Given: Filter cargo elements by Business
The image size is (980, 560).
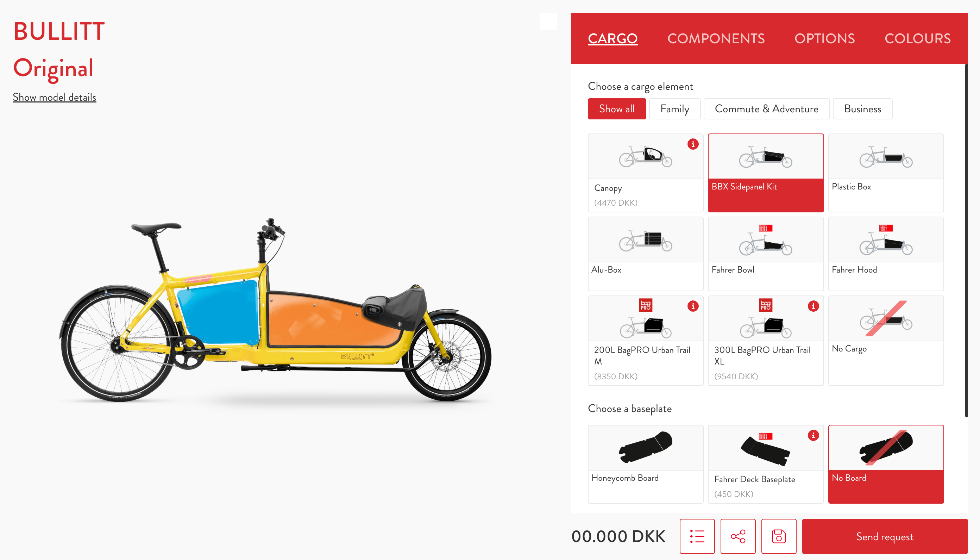Looking at the screenshot, I should [862, 109].
